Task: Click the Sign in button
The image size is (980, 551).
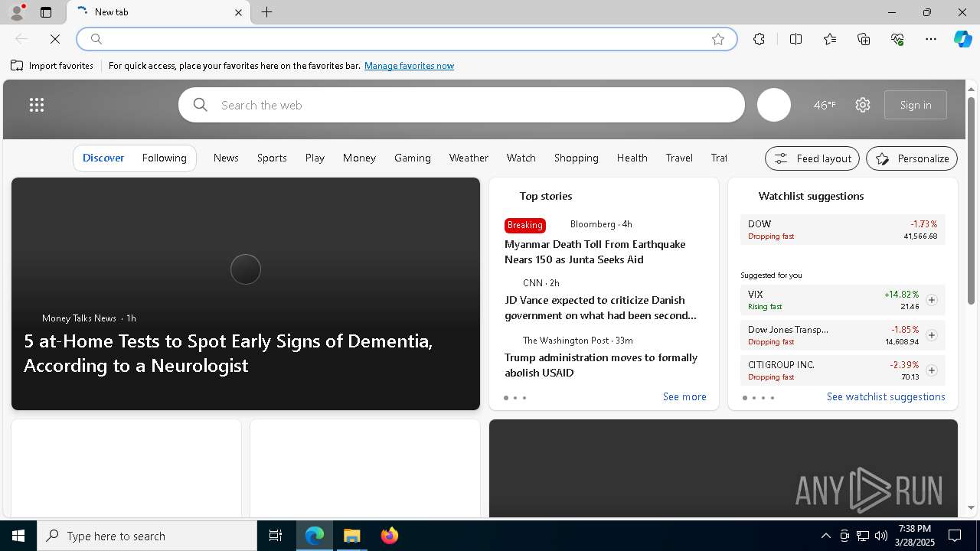Action: 916,105
